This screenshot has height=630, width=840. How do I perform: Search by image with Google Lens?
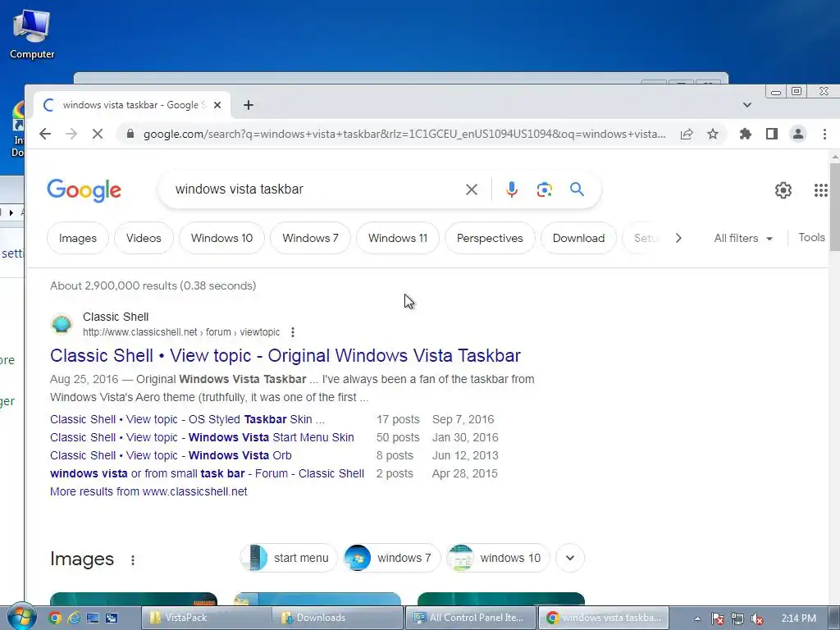545,189
